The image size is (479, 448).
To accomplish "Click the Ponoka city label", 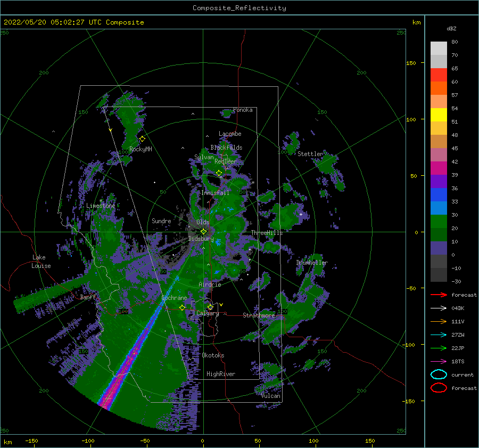I will click(x=243, y=110).
